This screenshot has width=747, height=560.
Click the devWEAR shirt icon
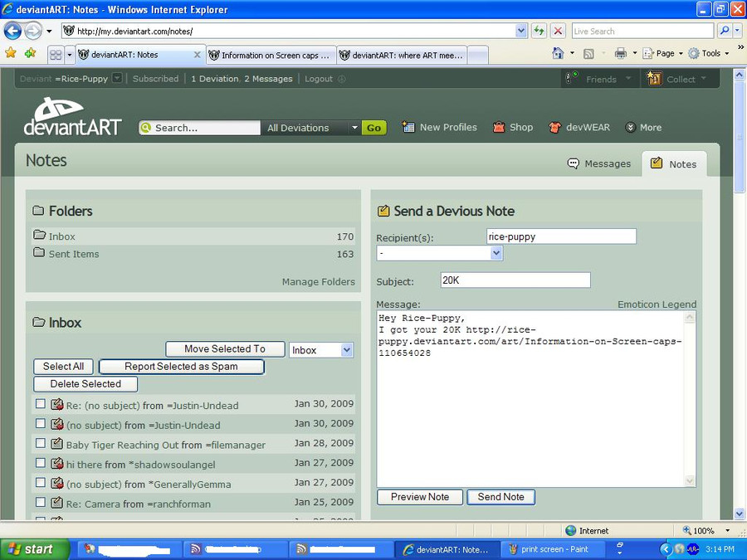(554, 127)
